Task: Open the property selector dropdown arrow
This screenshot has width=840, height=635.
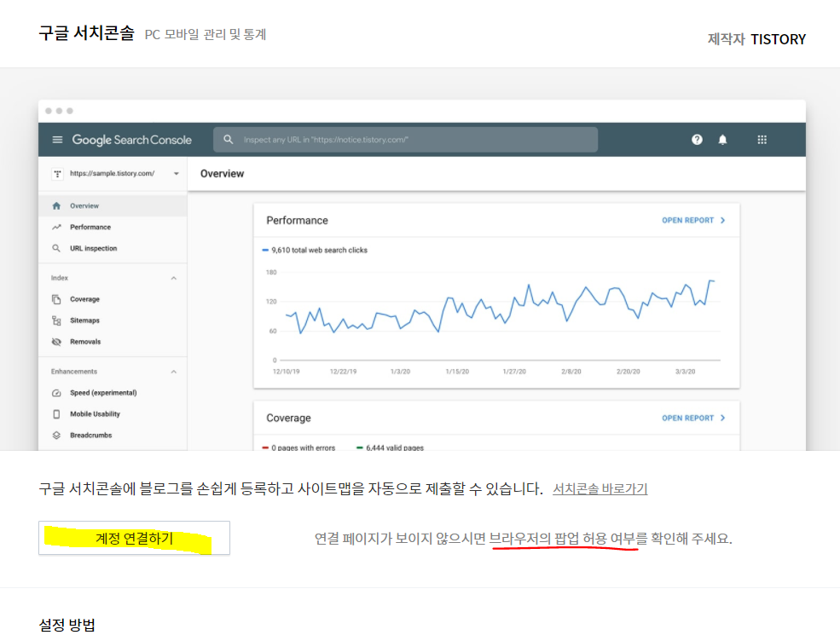Action: (x=177, y=174)
